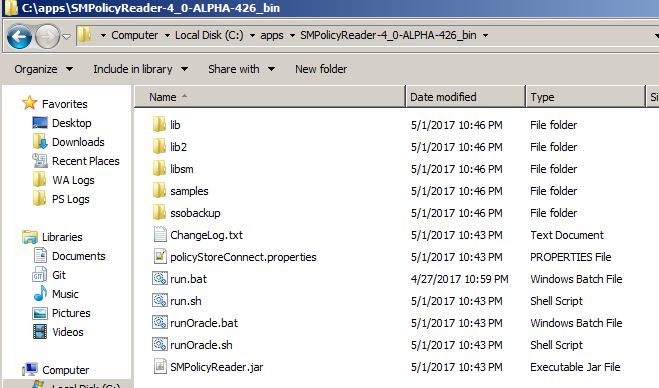Screen dimensions: 659x388
Task: Click the ChangeLog.txt file icon
Action: coord(160,235)
